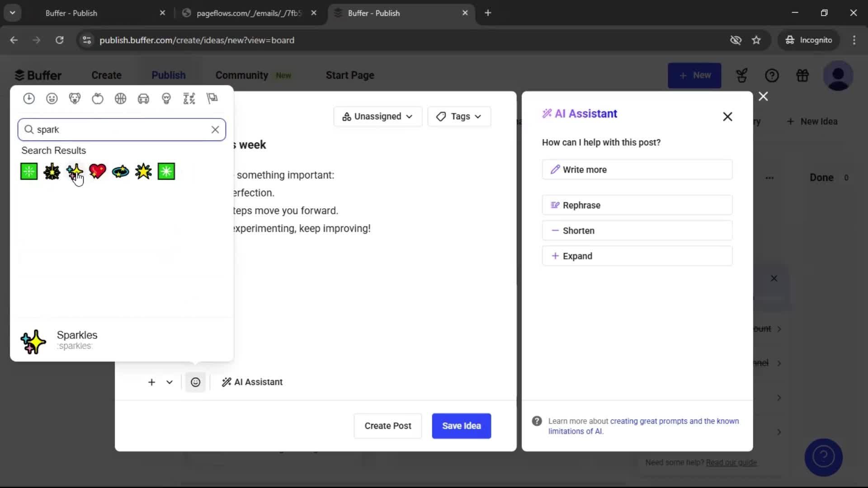Go to the Create menu item
The width and height of the screenshot is (868, 488).
(106, 75)
